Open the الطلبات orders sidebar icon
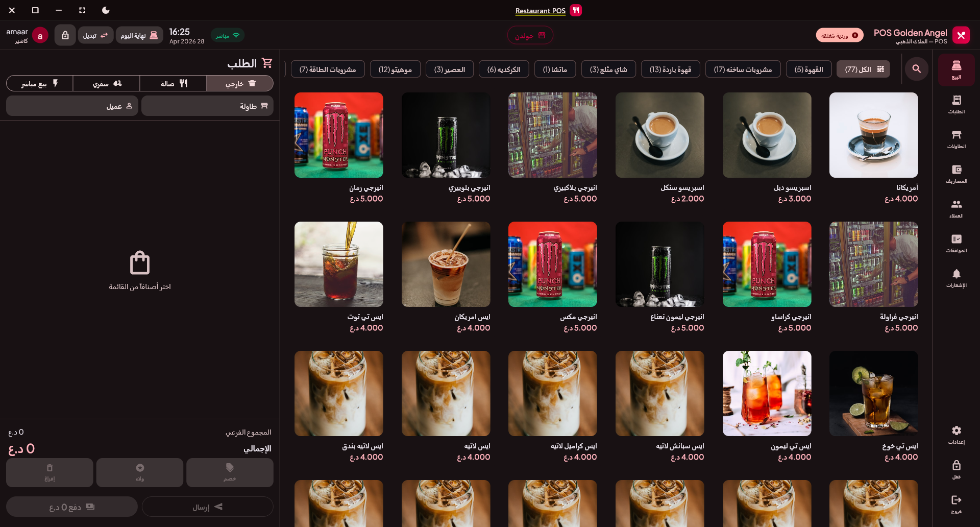This screenshot has width=980, height=527. click(x=956, y=104)
